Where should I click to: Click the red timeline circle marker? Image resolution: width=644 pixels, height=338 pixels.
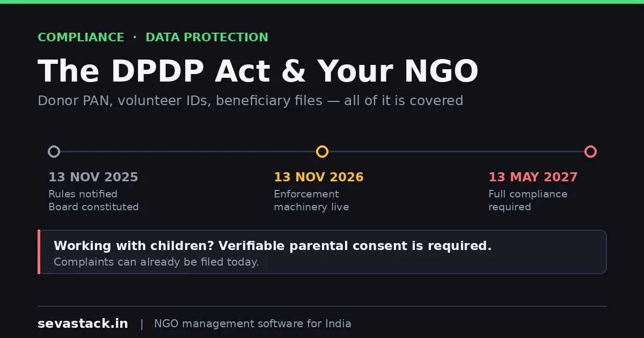[590, 151]
